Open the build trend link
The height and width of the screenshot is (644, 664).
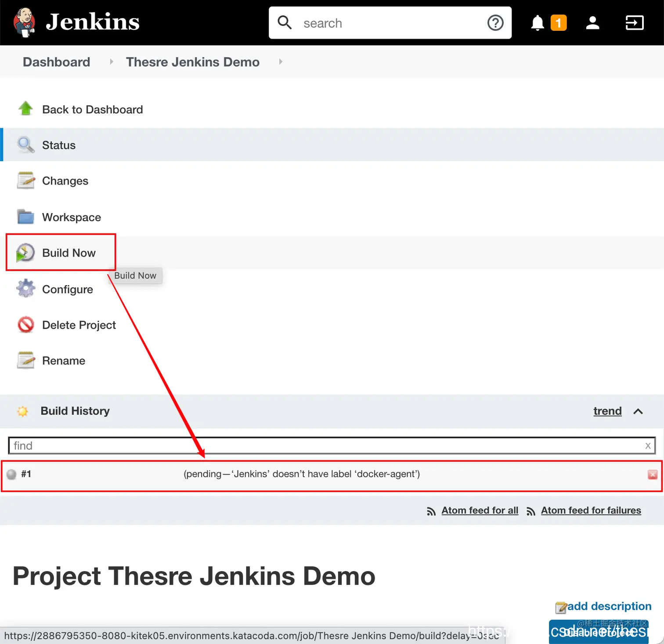tap(607, 411)
